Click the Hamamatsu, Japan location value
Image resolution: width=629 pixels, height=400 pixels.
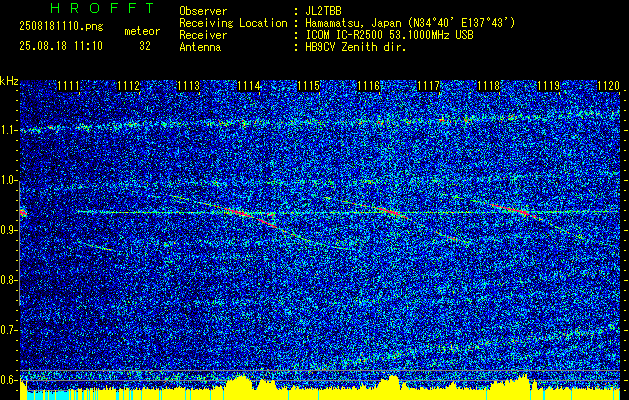tap(410, 23)
